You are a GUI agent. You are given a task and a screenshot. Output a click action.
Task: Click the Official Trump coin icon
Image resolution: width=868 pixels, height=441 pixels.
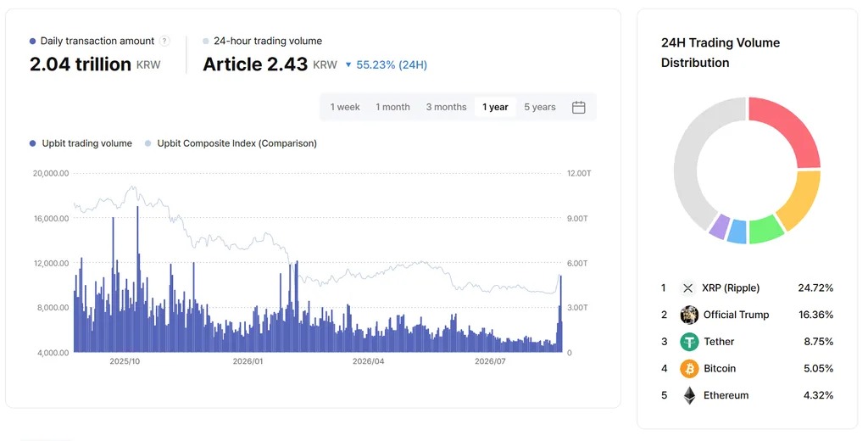(x=689, y=315)
